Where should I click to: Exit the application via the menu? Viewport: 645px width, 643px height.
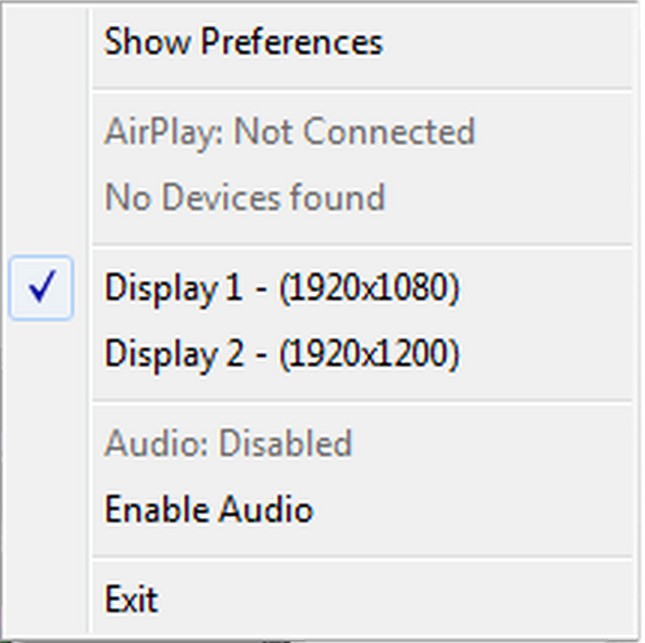point(131,599)
